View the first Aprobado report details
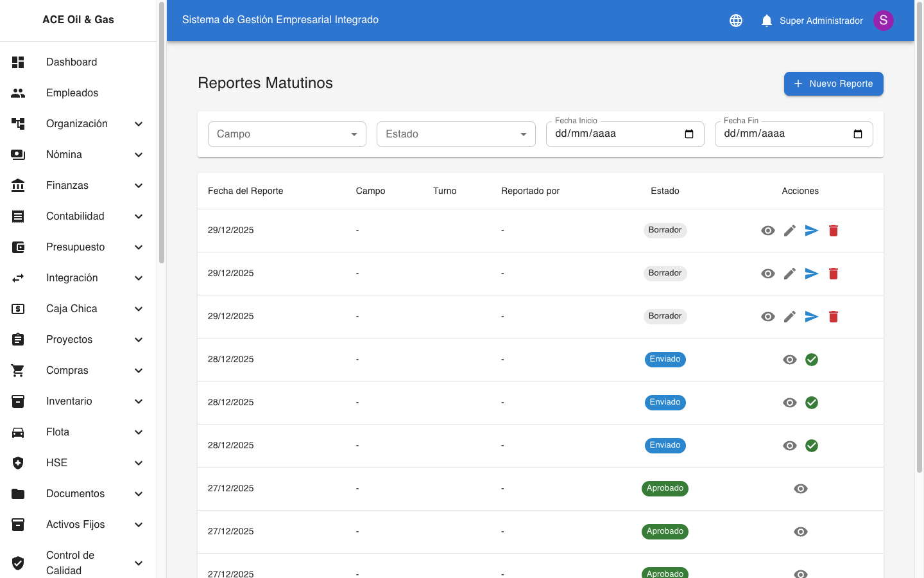 coord(801,489)
